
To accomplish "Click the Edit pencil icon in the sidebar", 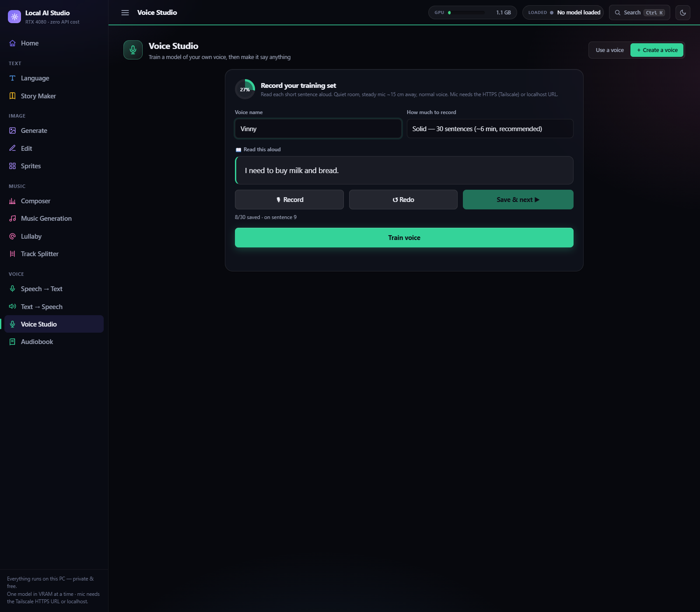I will pos(13,148).
